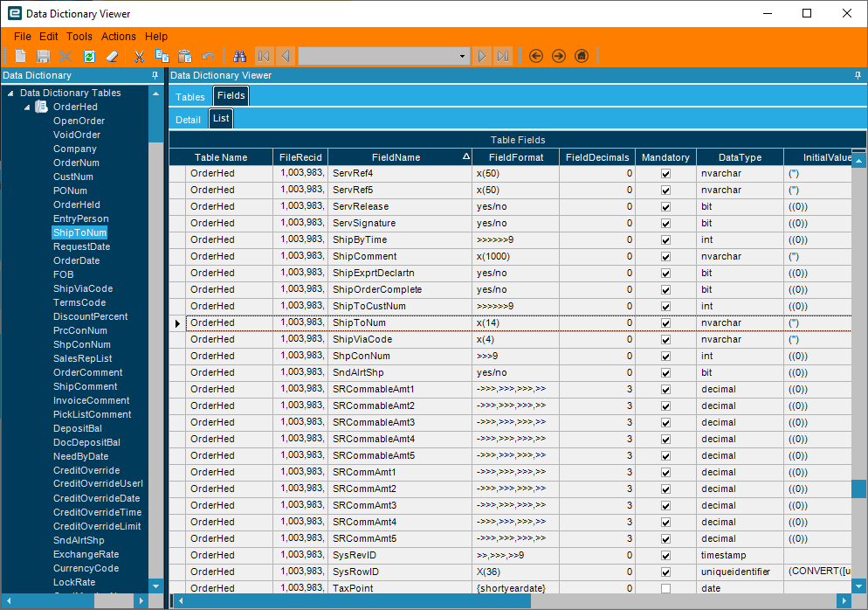Viewport: 868px width, 610px height.
Task: Go to the last record navigation icon
Action: click(503, 56)
